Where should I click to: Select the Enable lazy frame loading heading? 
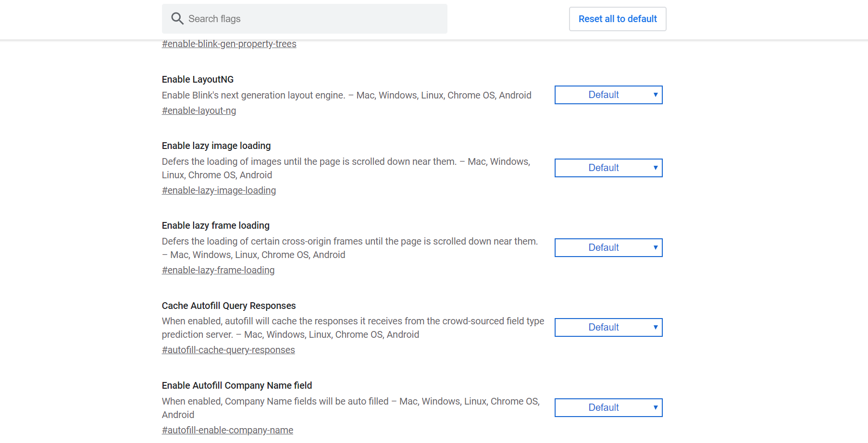coord(216,225)
